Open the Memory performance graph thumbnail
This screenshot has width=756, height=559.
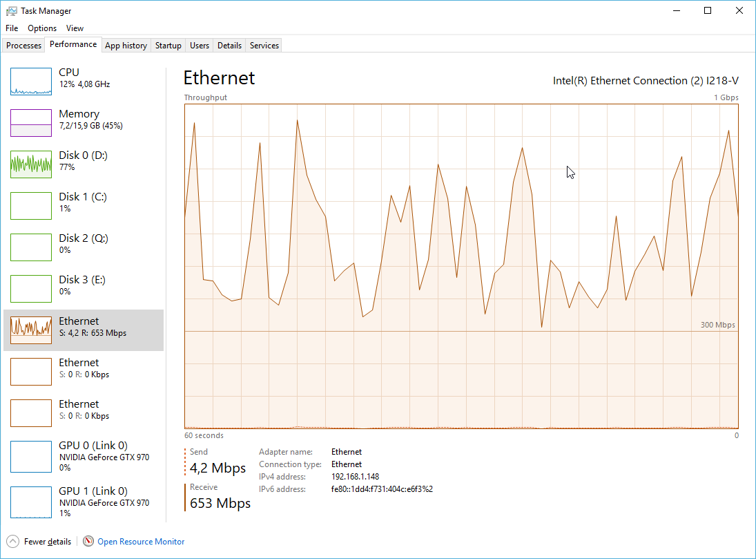tap(31, 123)
